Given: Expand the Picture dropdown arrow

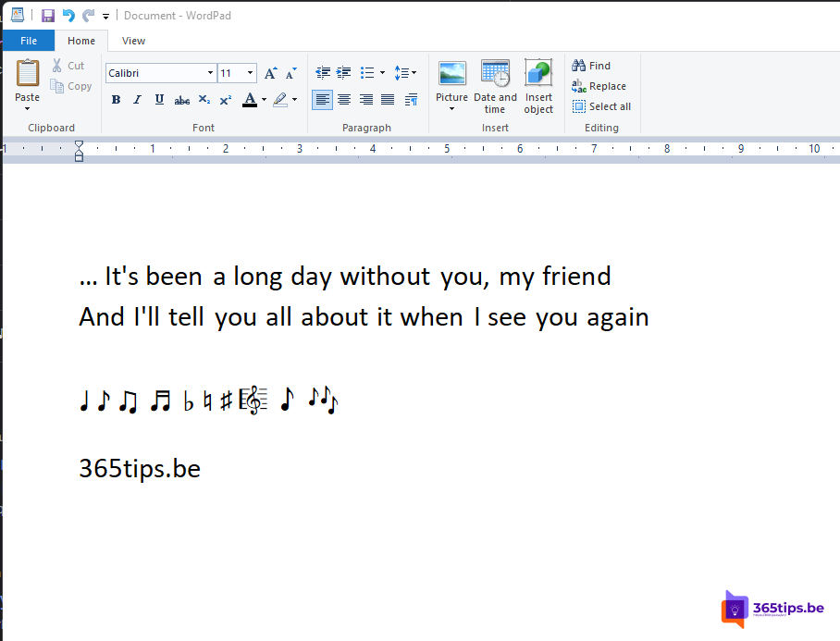Looking at the screenshot, I should click(x=452, y=109).
